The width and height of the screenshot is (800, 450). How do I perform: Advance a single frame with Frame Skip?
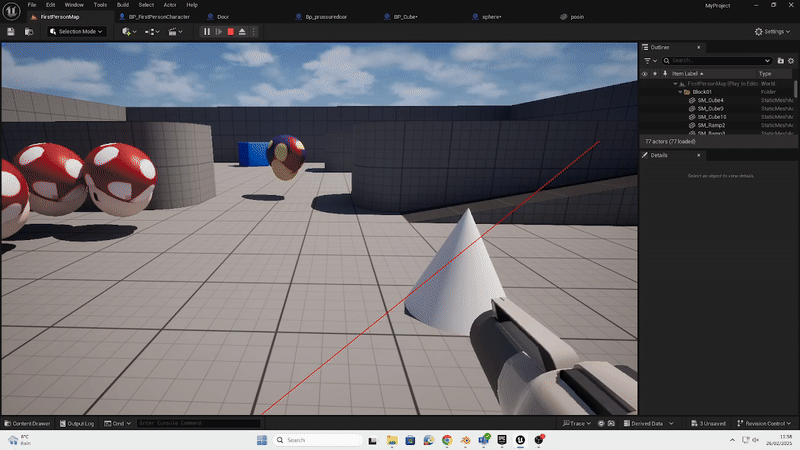(x=219, y=32)
